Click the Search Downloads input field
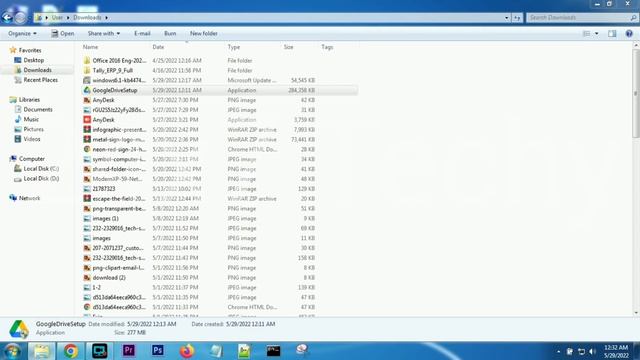Image resolution: width=640 pixels, height=360 pixels. click(x=578, y=18)
